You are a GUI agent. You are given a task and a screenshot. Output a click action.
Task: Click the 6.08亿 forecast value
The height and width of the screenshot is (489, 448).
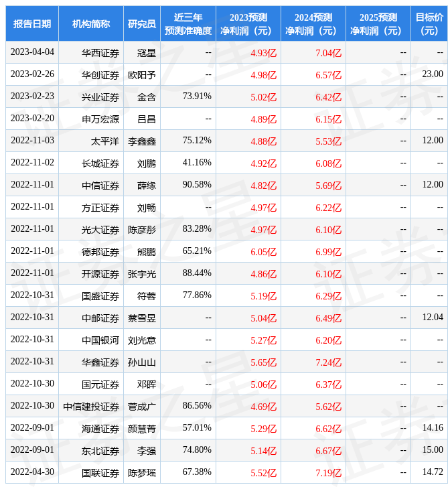pyautogui.click(x=329, y=163)
